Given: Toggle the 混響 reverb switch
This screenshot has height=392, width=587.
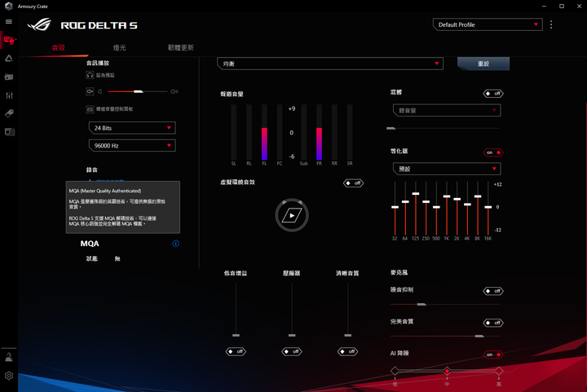Looking at the screenshot, I should [x=493, y=94].
